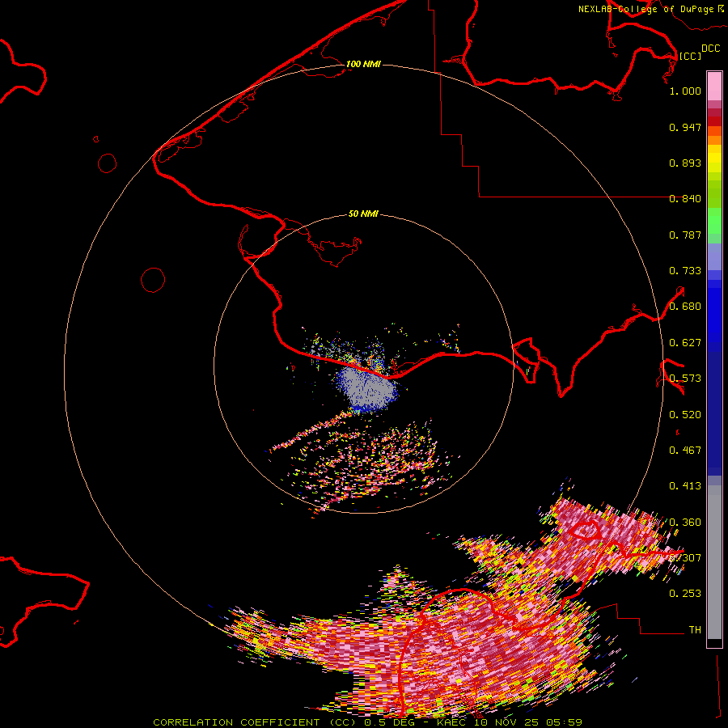The image size is (728, 728).
Task: Click the gray segment of the color bar
Action: (714, 562)
